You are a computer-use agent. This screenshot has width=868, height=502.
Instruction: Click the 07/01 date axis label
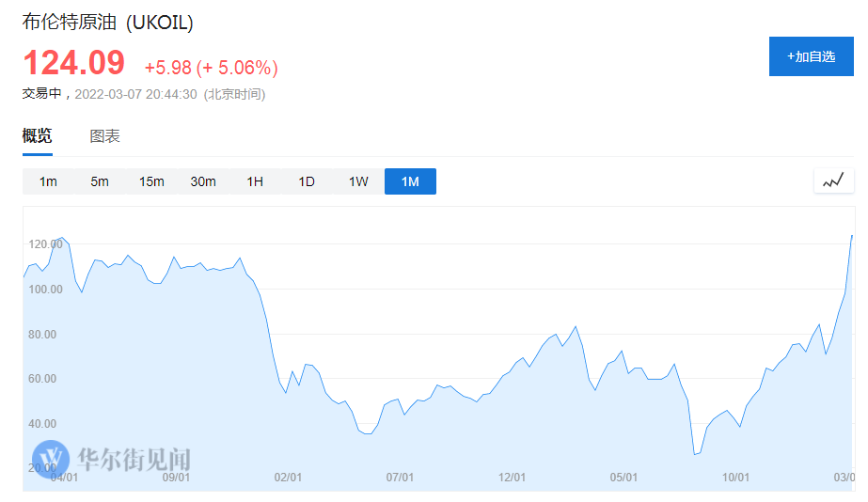[400, 478]
